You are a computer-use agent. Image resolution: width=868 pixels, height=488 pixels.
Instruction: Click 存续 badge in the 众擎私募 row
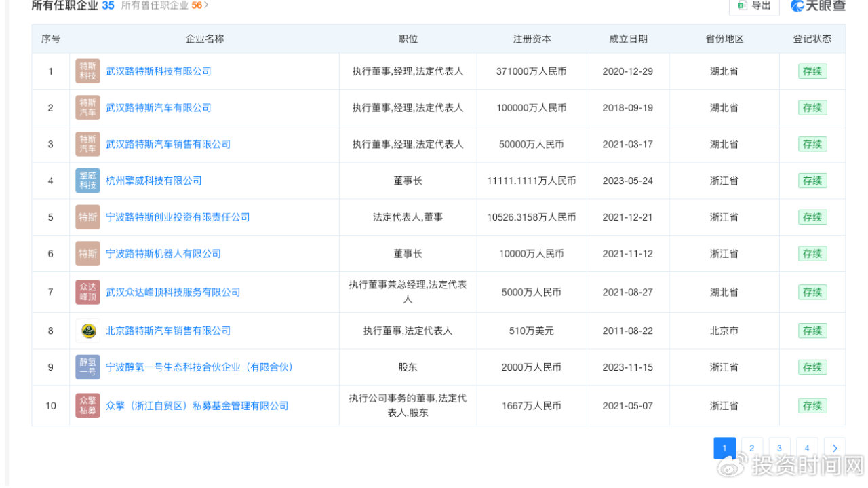812,406
